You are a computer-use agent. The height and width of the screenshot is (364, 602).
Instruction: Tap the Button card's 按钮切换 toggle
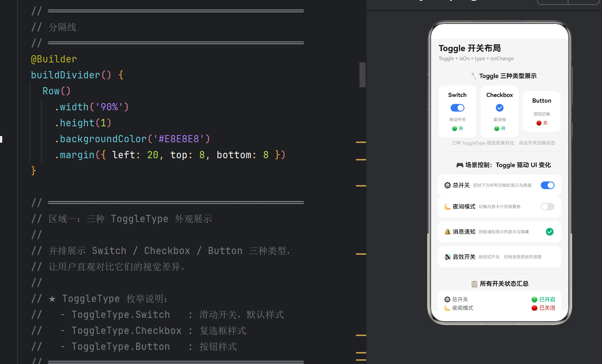coord(542,114)
